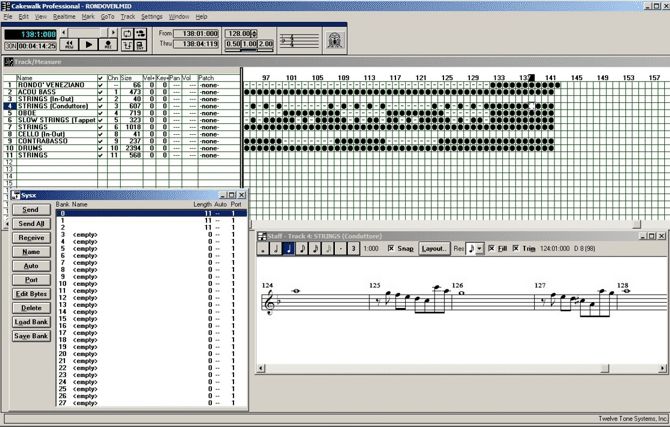The width and height of the screenshot is (670, 427).
Task: Click Track/Measure window title icon
Action: (x=9, y=62)
